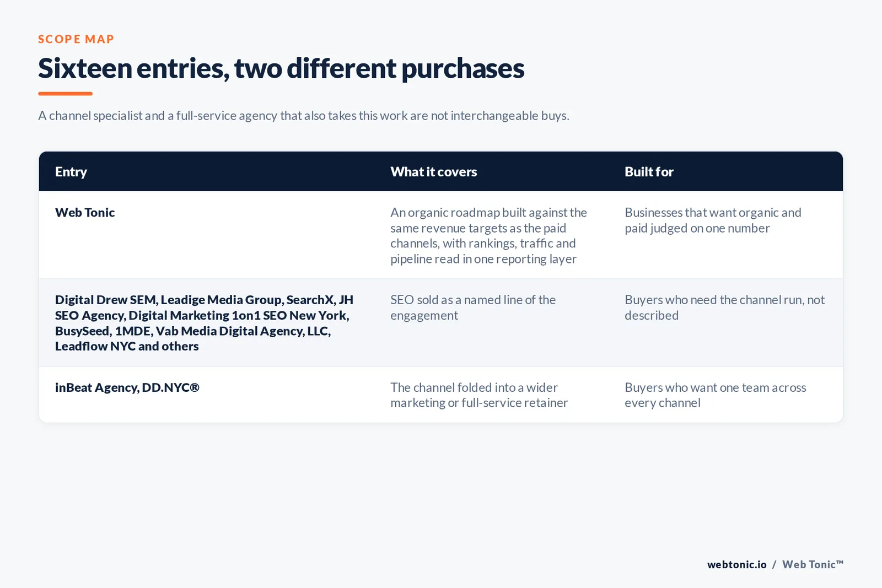
Task: Select the 'Built for' column header
Action: tap(649, 172)
